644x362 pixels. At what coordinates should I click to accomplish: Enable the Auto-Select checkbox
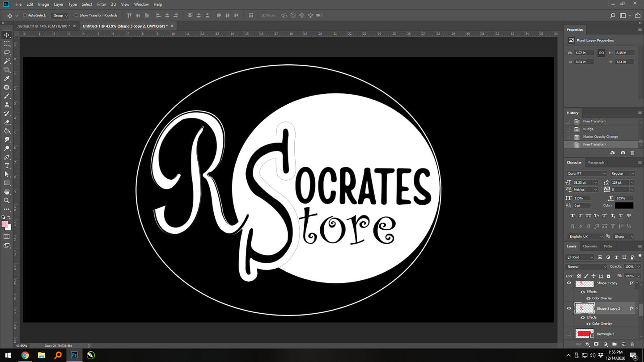(x=25, y=15)
